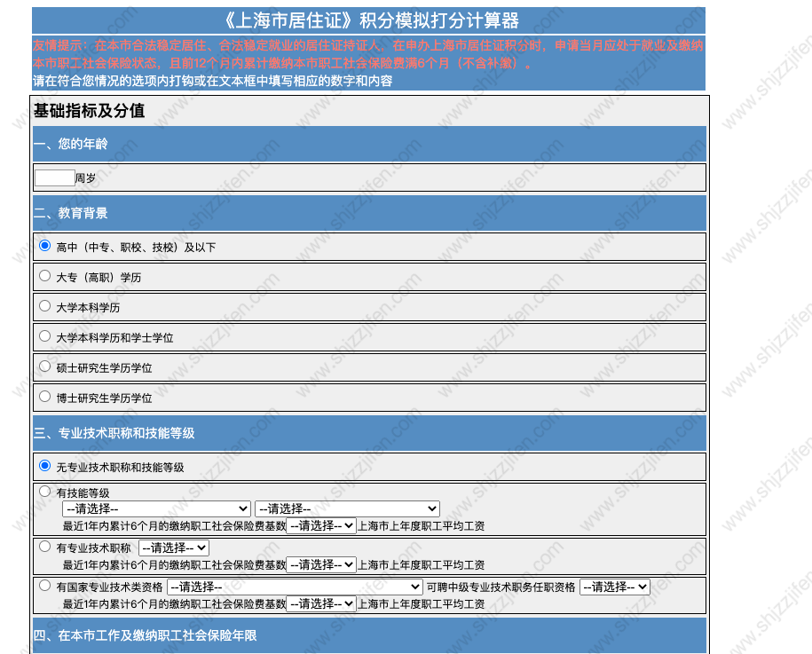
Task: Click the 三、专业技术职称和技能等级 section header
Action: tap(369, 433)
